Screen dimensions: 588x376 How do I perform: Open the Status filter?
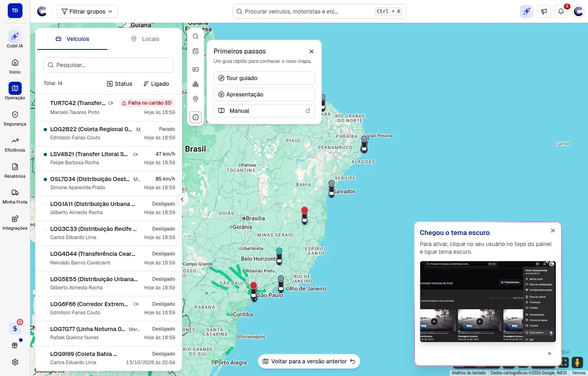[x=120, y=84]
